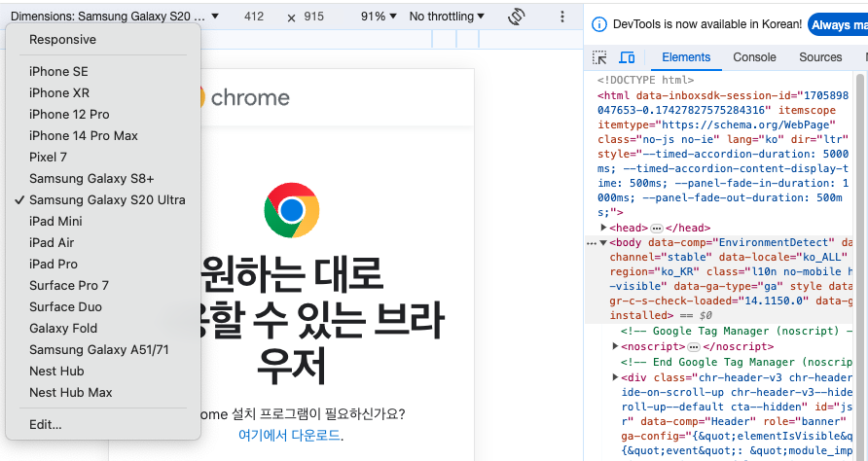Screen dimensions: 868x461
Task: Click the 여기에서 다운로드 link
Action: pos(289,436)
